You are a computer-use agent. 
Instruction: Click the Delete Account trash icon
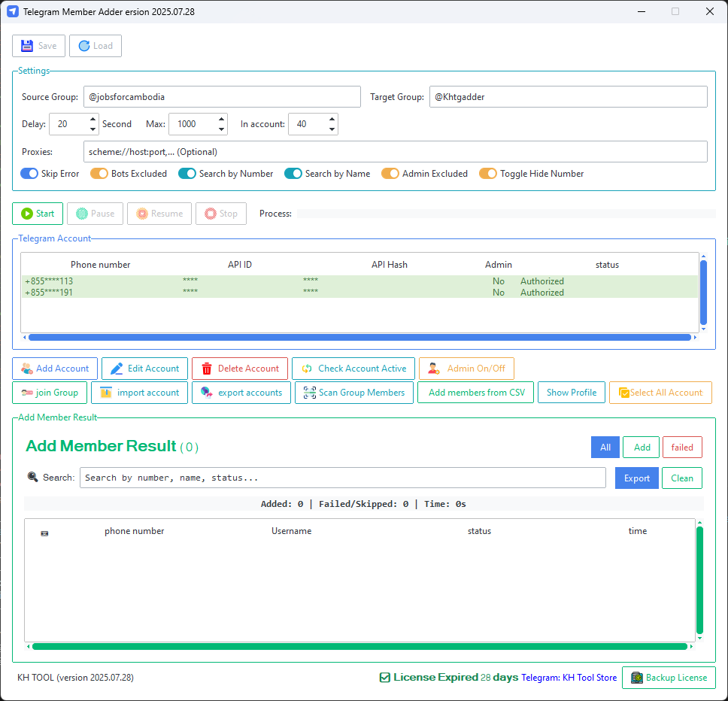pos(207,369)
